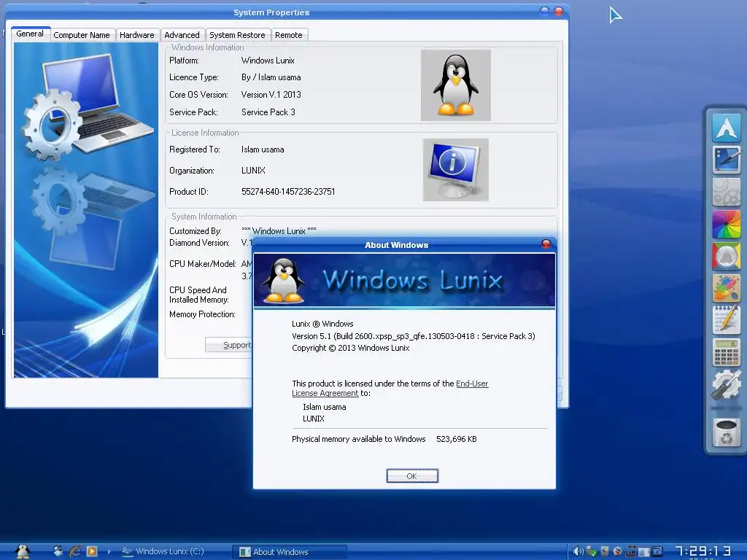The height and width of the screenshot is (560, 747).
Task: Select the Remote tab
Action: coord(289,35)
